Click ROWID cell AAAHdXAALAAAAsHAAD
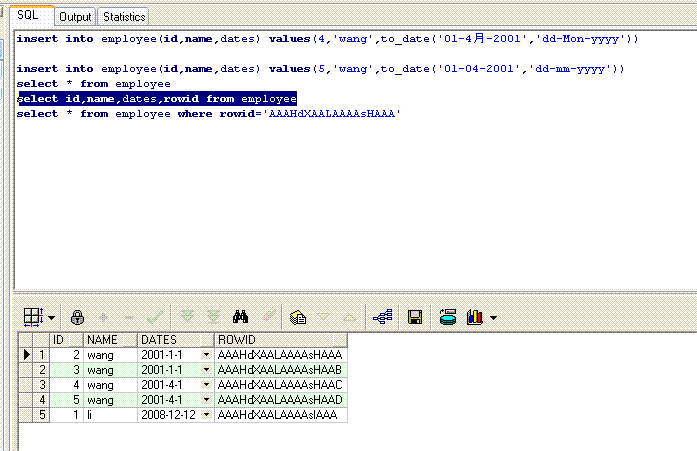Image resolution: width=697 pixels, height=451 pixels. 280,400
